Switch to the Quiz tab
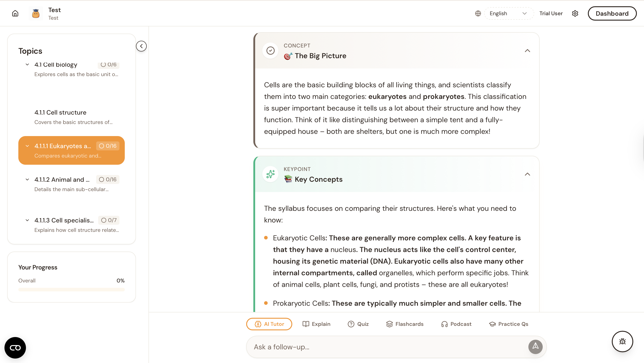 tap(358, 324)
